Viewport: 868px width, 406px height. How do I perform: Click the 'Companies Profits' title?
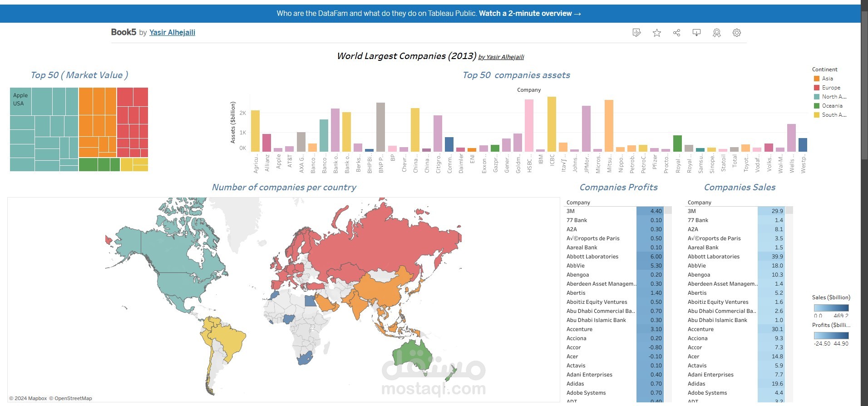pos(618,187)
